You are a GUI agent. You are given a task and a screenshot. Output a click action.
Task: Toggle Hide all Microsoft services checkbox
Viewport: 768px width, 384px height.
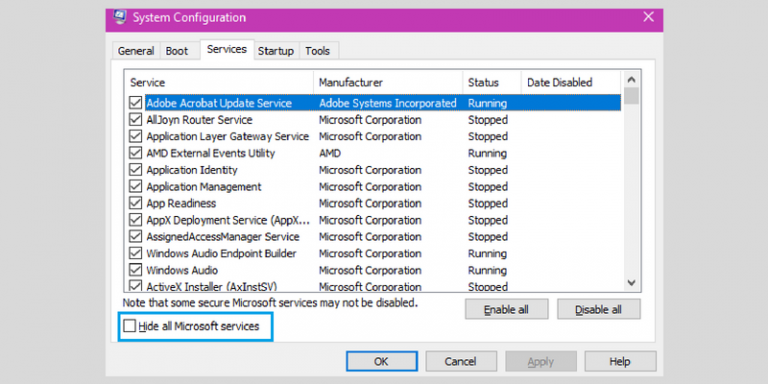tap(129, 326)
